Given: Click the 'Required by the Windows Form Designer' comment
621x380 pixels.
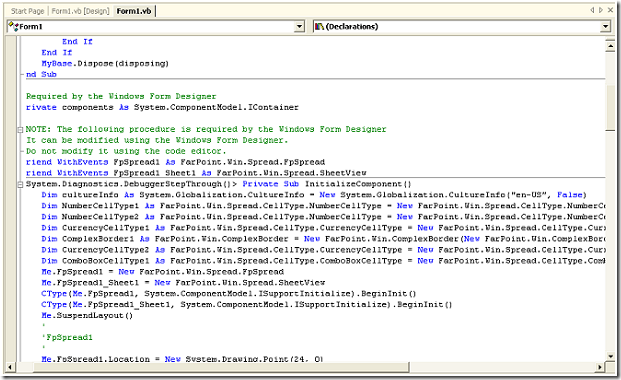Looking at the screenshot, I should 121,96.
